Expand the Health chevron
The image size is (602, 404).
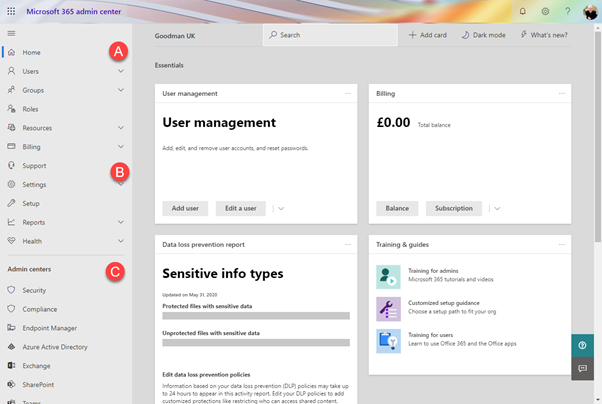(121, 241)
